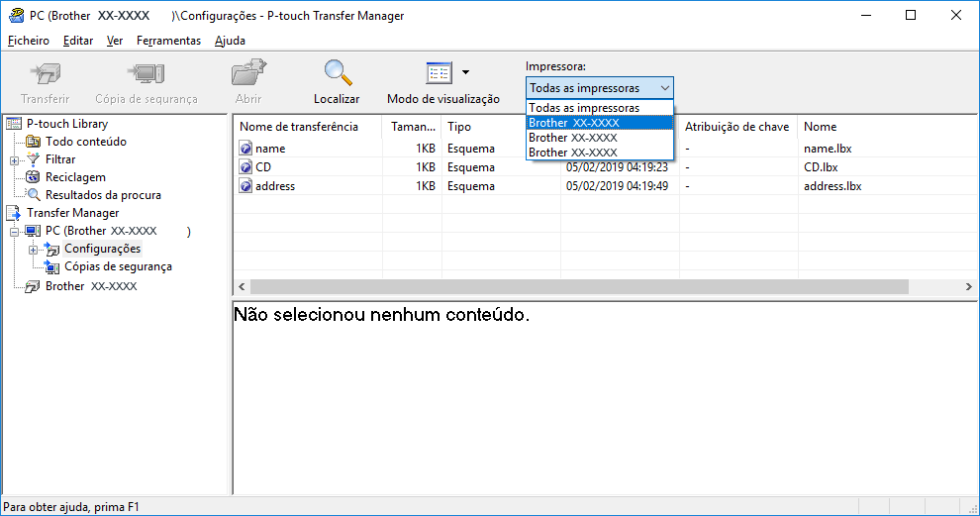The height and width of the screenshot is (516, 980).
Task: Click the date 05/02/2019 04:19:23
Action: point(617,167)
